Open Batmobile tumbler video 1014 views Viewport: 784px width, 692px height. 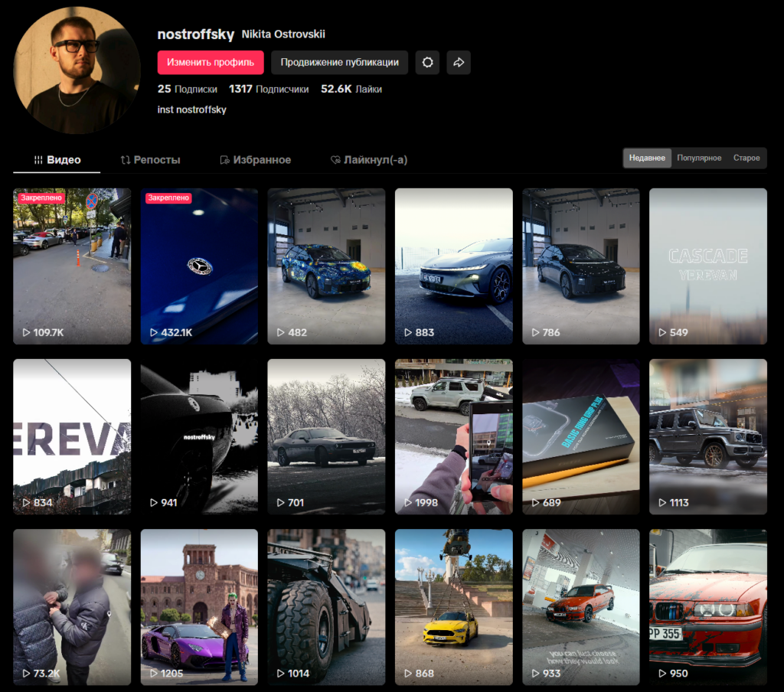(x=326, y=607)
